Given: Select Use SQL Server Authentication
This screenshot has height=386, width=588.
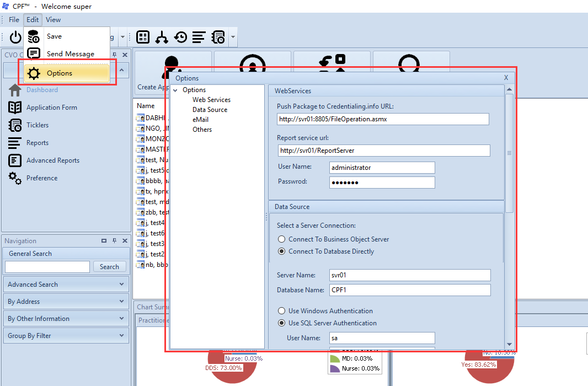Looking at the screenshot, I should click(x=282, y=323).
